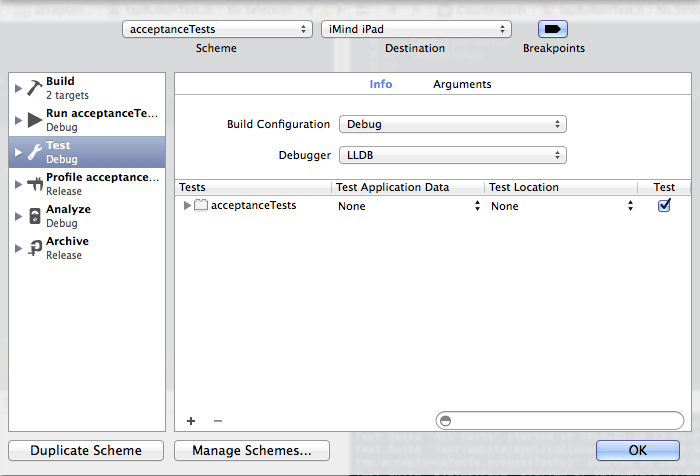Image resolution: width=700 pixels, height=476 pixels.
Task: Click the Run play triangle icon
Action: (x=35, y=120)
